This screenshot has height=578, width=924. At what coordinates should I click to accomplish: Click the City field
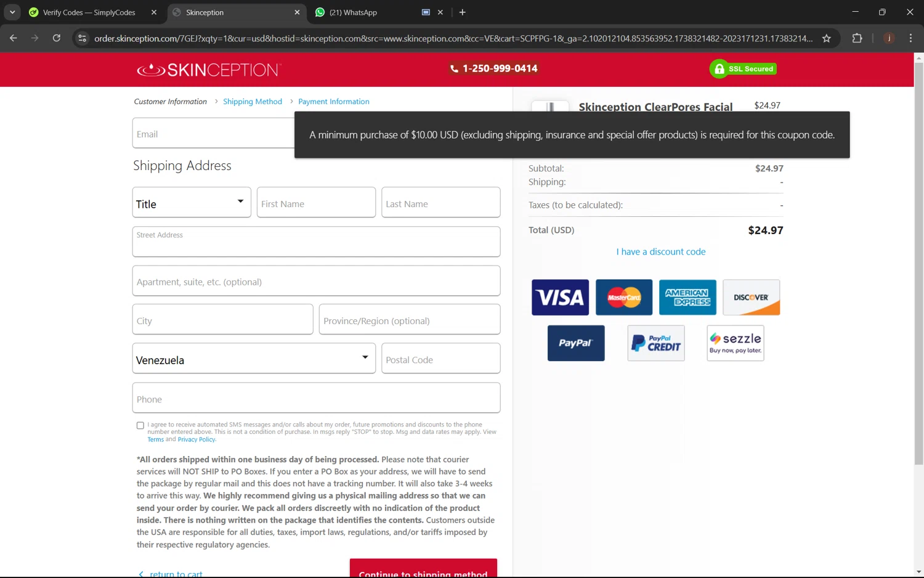(x=222, y=320)
